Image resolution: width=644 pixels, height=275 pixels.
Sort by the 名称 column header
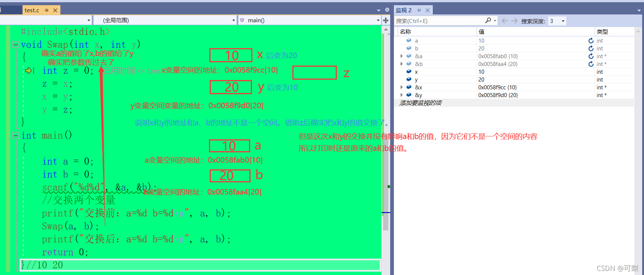437,32
